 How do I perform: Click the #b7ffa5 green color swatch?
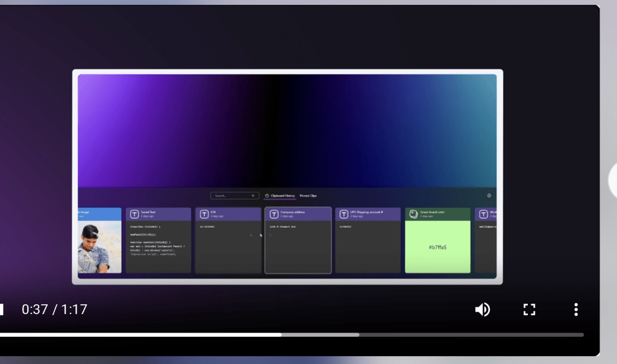(437, 246)
